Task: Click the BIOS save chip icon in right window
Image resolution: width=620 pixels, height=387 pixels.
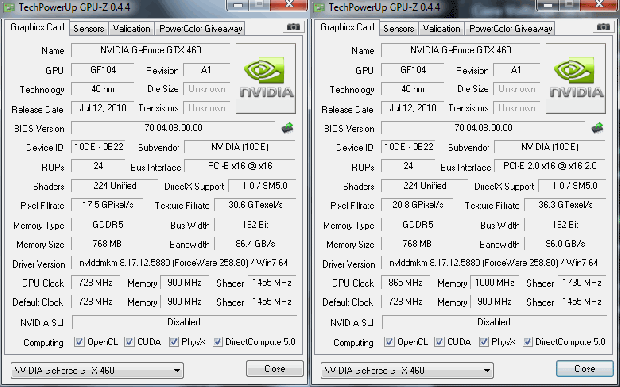Action: [597, 128]
